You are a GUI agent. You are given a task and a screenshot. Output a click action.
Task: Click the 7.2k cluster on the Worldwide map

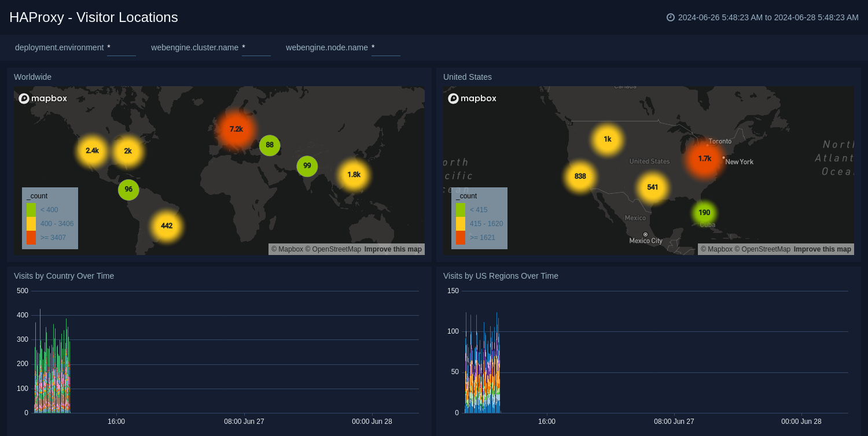236,129
